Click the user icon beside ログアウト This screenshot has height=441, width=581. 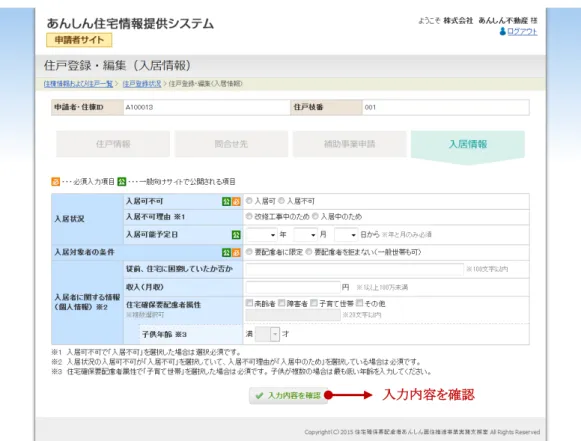pos(502,32)
